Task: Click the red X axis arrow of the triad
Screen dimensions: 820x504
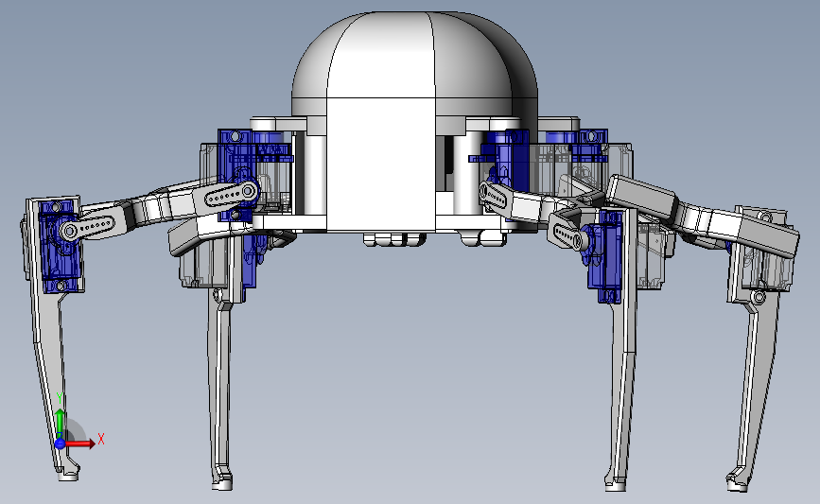Action: point(81,443)
